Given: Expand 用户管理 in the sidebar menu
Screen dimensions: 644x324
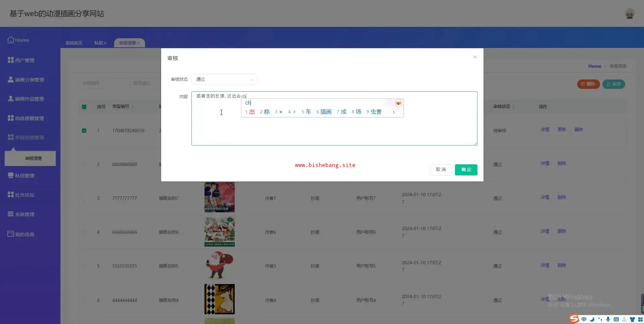Looking at the screenshot, I should [x=25, y=60].
